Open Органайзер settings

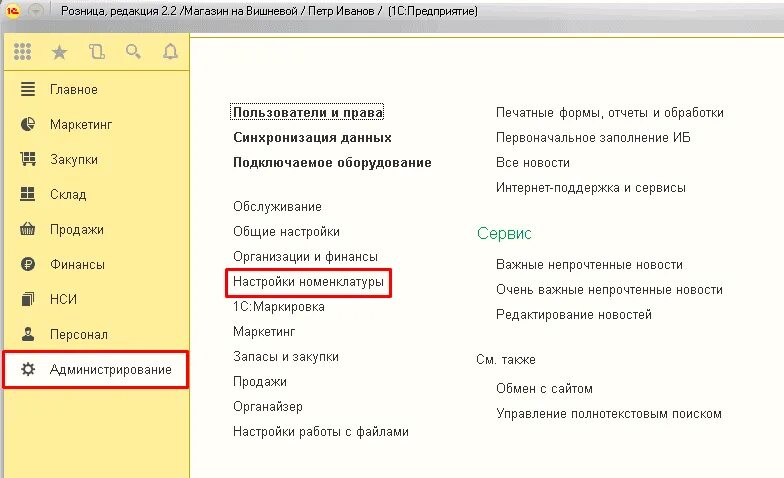click(x=268, y=406)
